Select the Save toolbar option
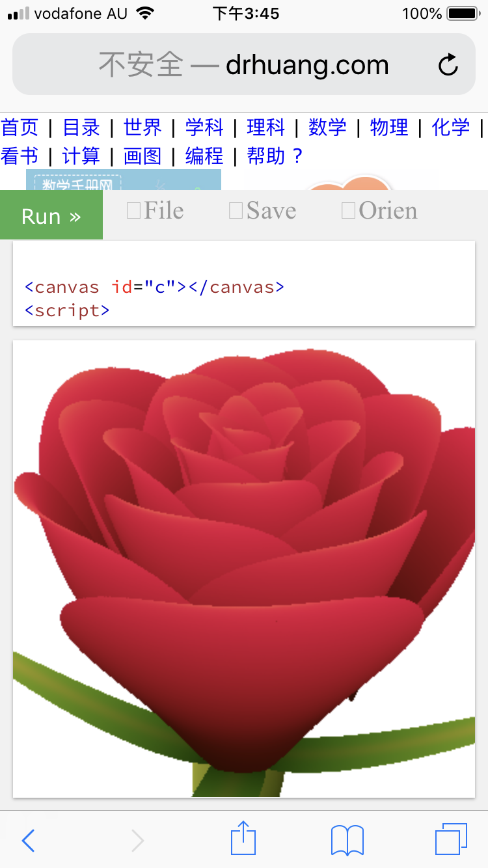The width and height of the screenshot is (488, 868). 263,211
